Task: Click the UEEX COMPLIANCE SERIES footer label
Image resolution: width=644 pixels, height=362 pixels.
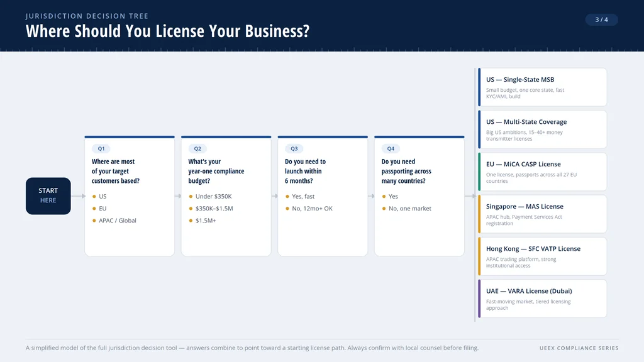Action: point(579,348)
